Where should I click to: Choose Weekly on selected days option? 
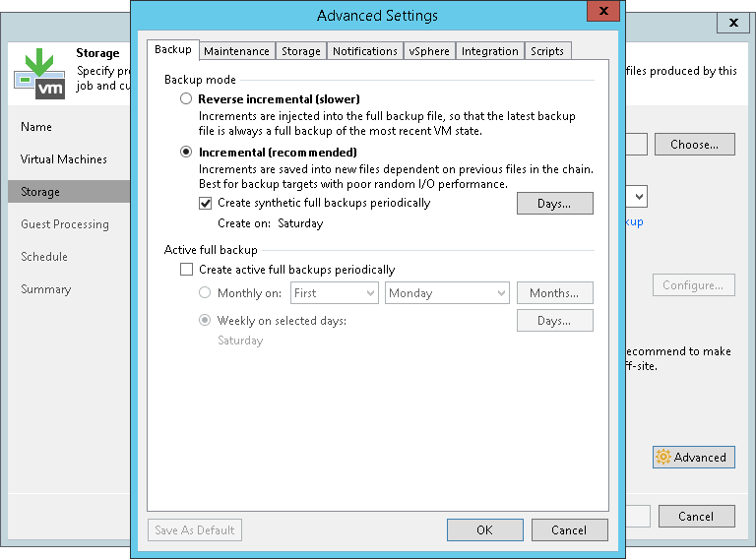(205, 320)
